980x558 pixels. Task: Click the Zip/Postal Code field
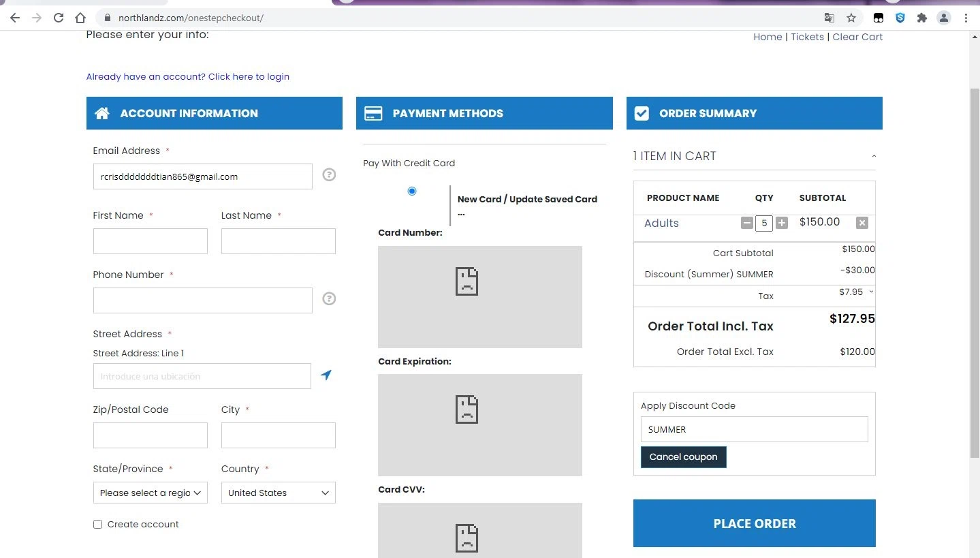151,435
